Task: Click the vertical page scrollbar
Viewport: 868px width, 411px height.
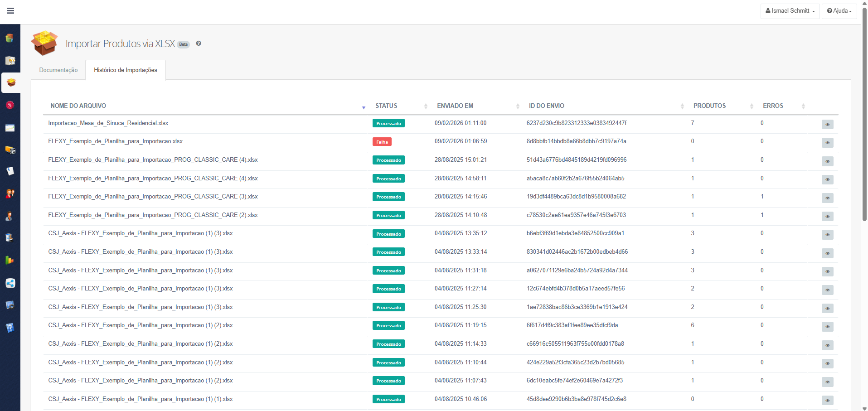Action: [864, 113]
